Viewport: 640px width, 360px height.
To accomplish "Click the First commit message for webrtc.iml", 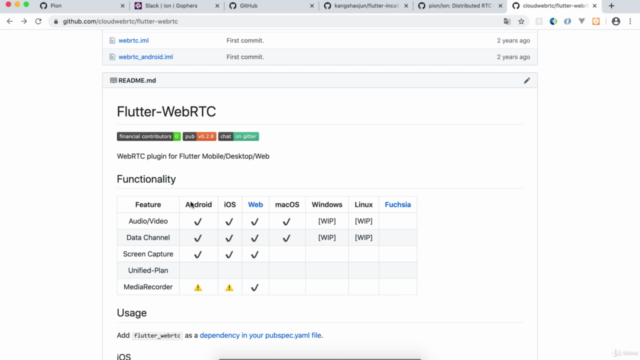I will [x=245, y=40].
